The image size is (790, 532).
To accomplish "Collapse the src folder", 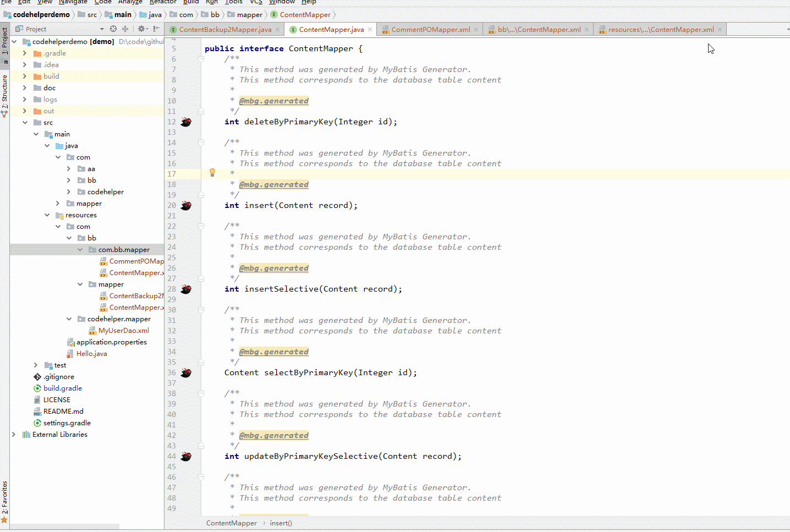I will coord(25,123).
